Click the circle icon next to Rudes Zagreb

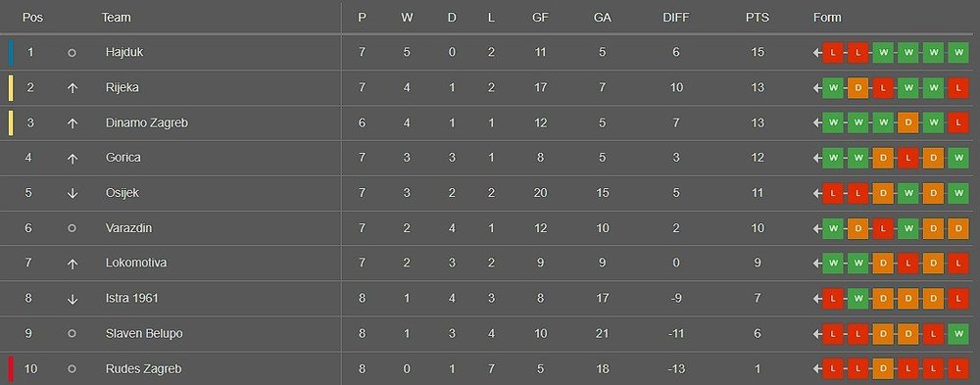72,369
